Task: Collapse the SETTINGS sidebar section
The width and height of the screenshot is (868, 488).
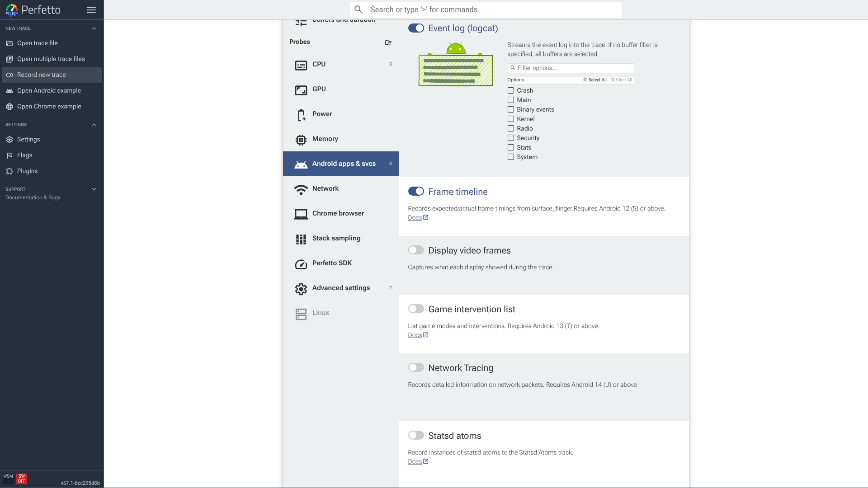Action: 94,125
